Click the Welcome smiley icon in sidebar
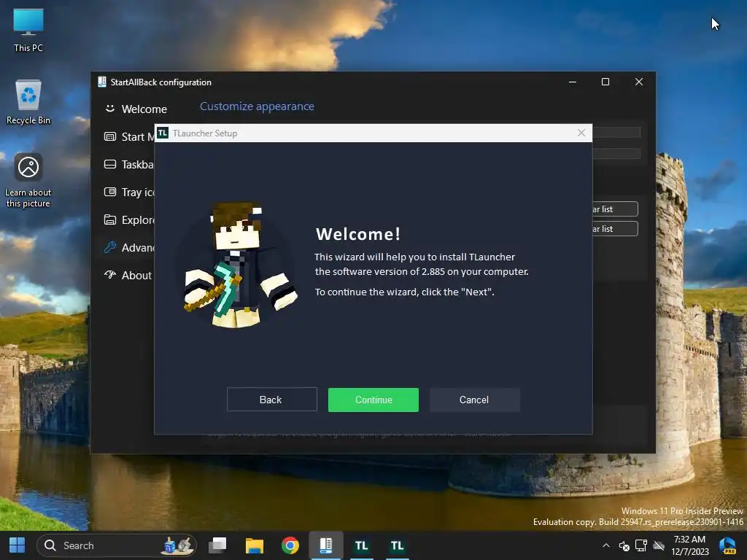747x560 pixels. [110, 109]
